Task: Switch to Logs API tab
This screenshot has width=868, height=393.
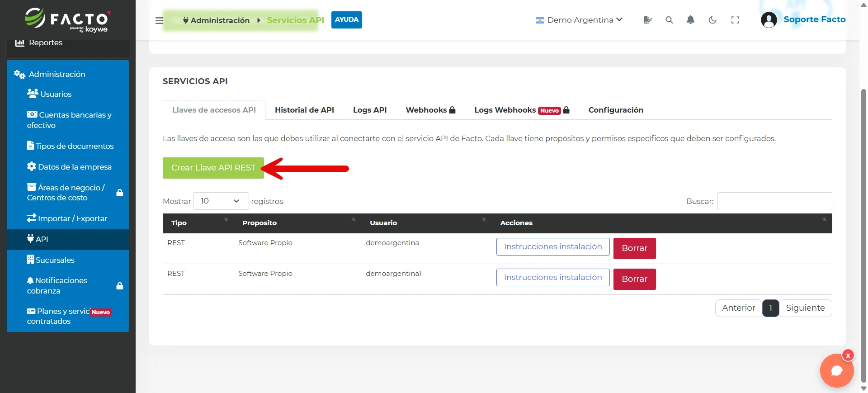Action: tap(370, 110)
